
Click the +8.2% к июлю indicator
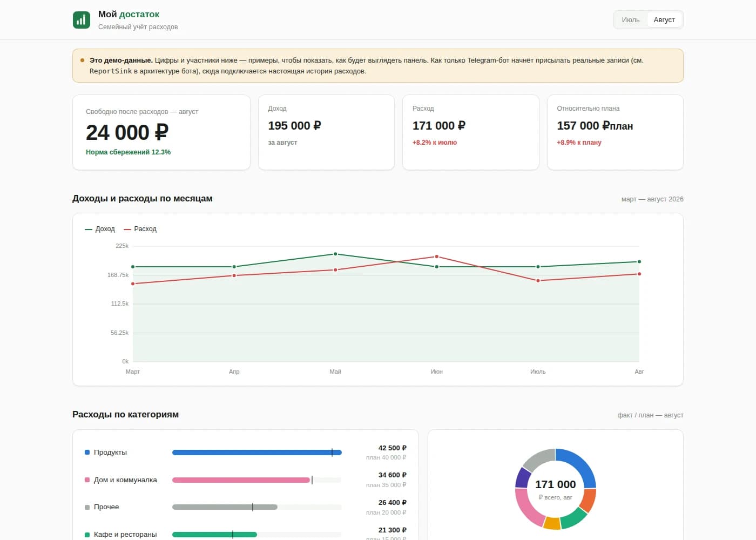[x=435, y=143]
